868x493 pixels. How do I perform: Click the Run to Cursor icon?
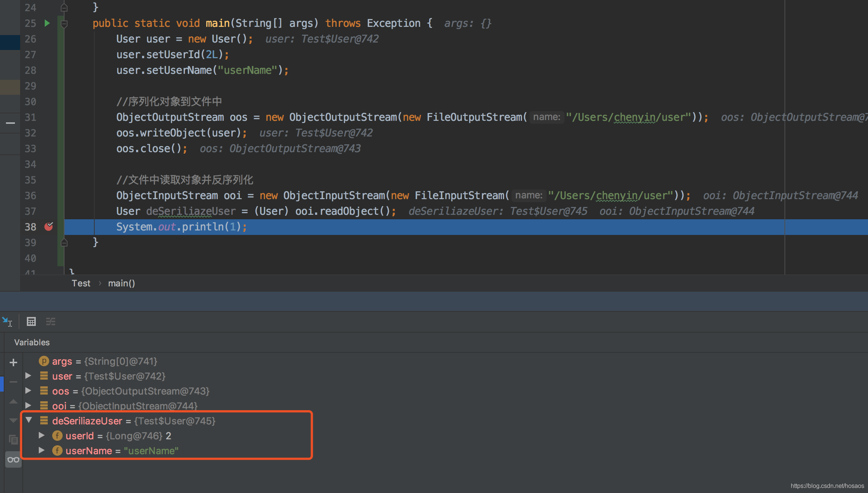tap(7, 321)
